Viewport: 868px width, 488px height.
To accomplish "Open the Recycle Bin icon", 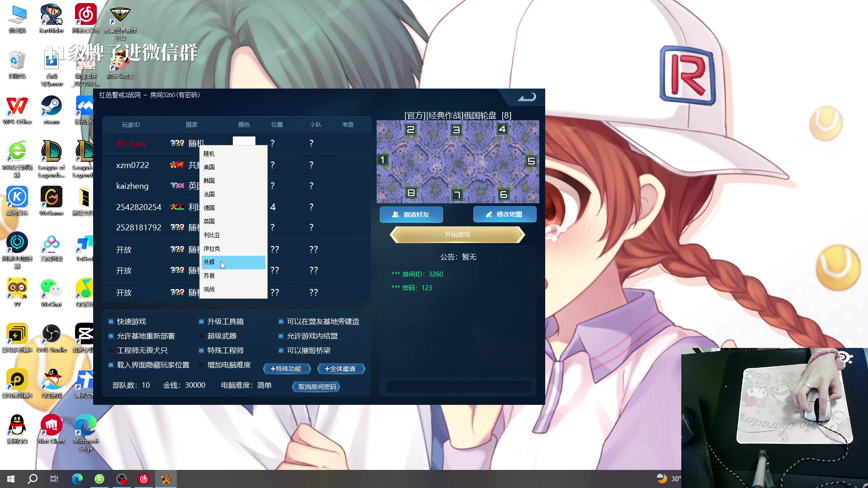I will 17,64.
